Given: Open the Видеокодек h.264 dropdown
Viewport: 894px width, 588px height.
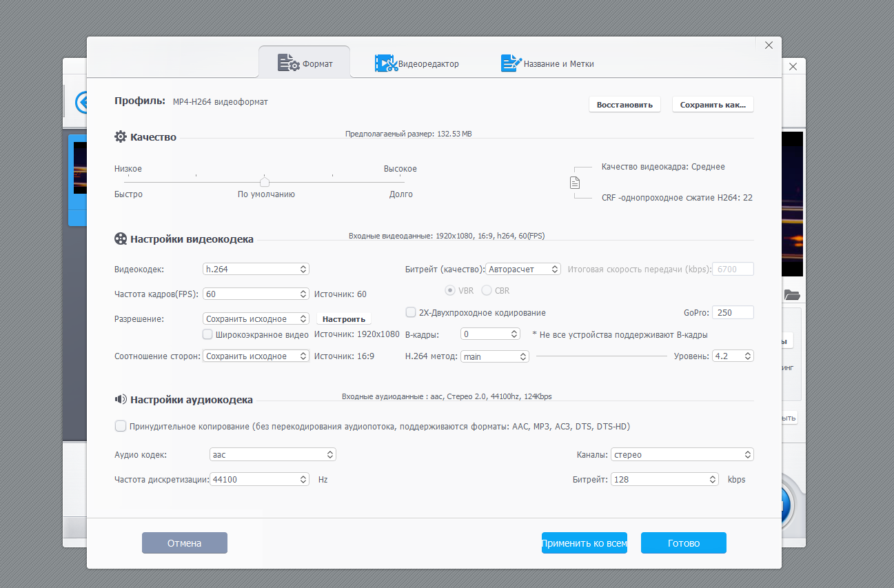Looking at the screenshot, I should click(x=256, y=269).
